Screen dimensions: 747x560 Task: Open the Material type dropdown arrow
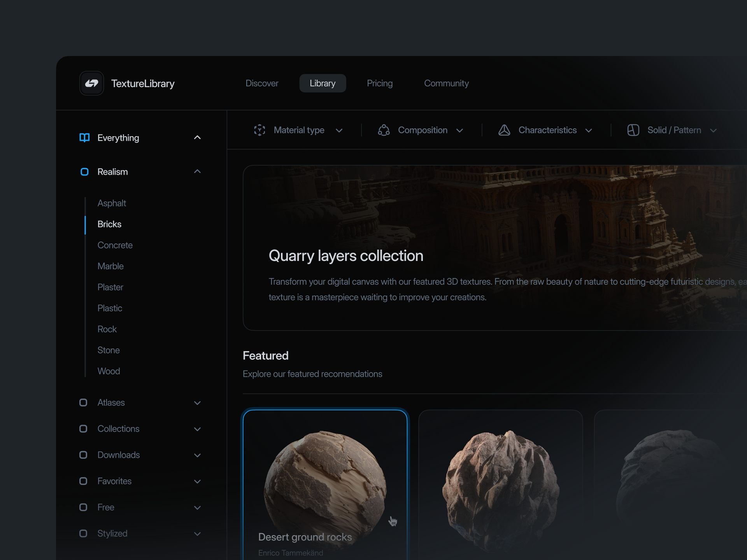(339, 131)
